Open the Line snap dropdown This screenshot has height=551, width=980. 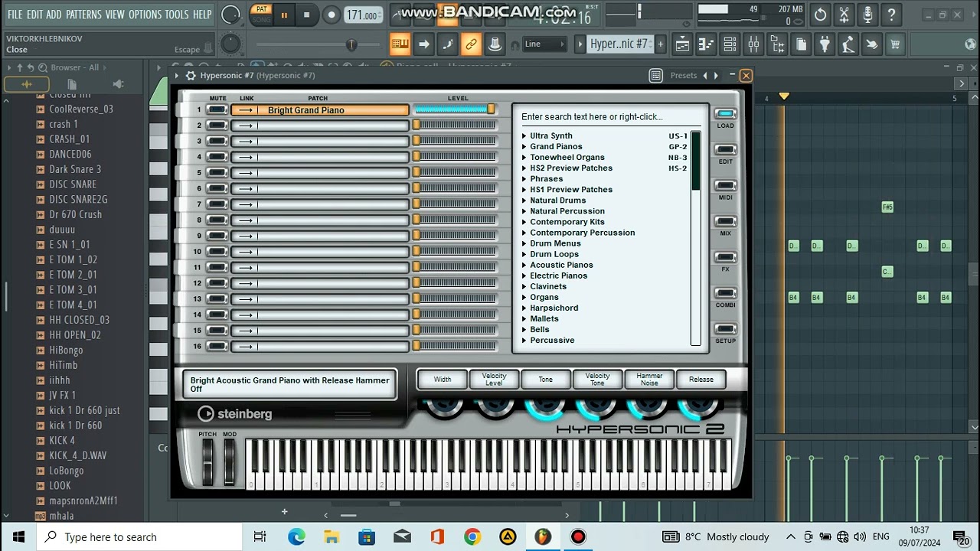[545, 44]
